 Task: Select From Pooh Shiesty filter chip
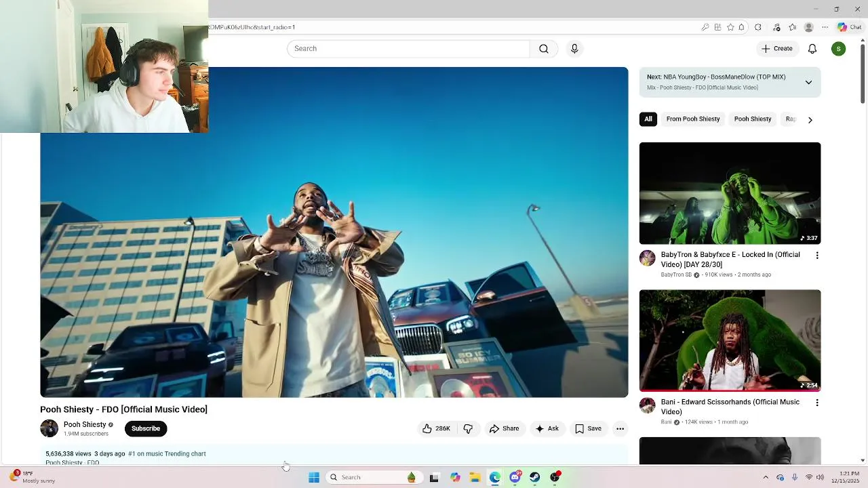pos(693,119)
